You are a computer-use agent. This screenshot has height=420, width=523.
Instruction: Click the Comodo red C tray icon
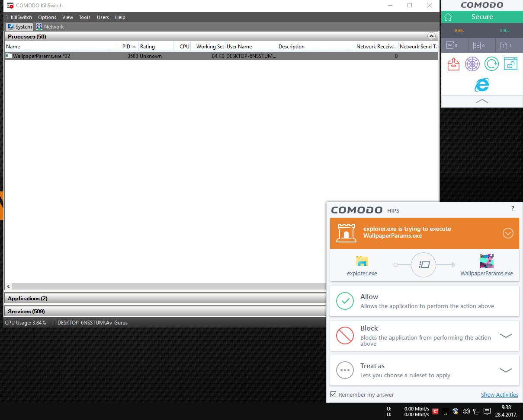point(435,411)
